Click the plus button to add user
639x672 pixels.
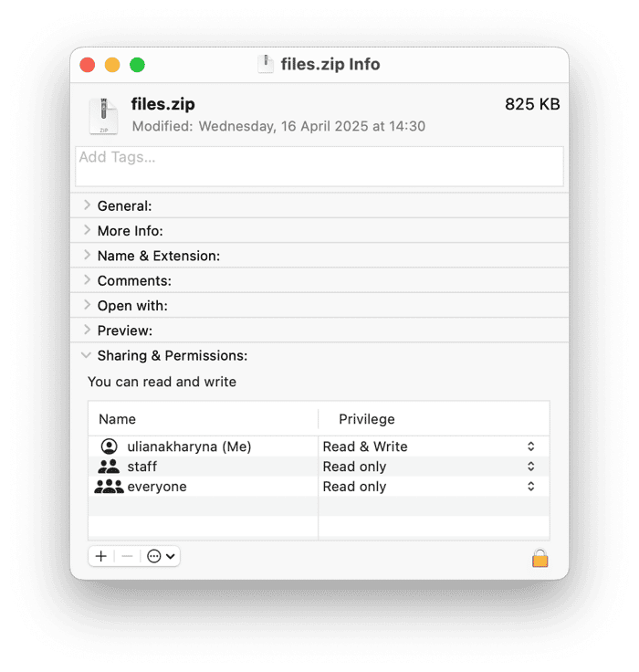click(101, 556)
